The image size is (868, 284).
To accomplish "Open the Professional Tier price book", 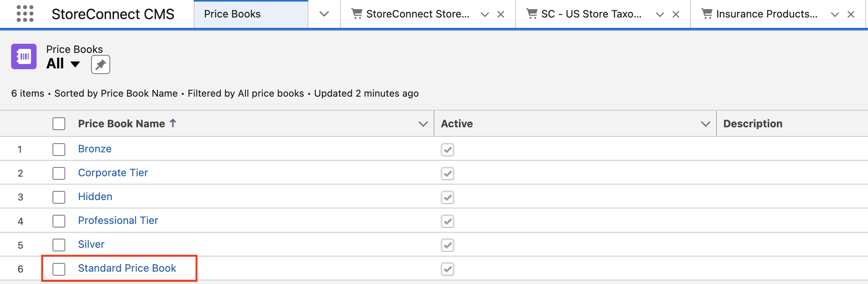I will [118, 220].
